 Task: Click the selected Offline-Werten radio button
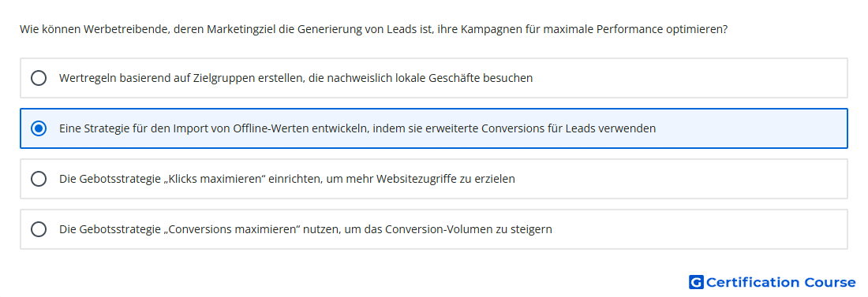(39, 128)
